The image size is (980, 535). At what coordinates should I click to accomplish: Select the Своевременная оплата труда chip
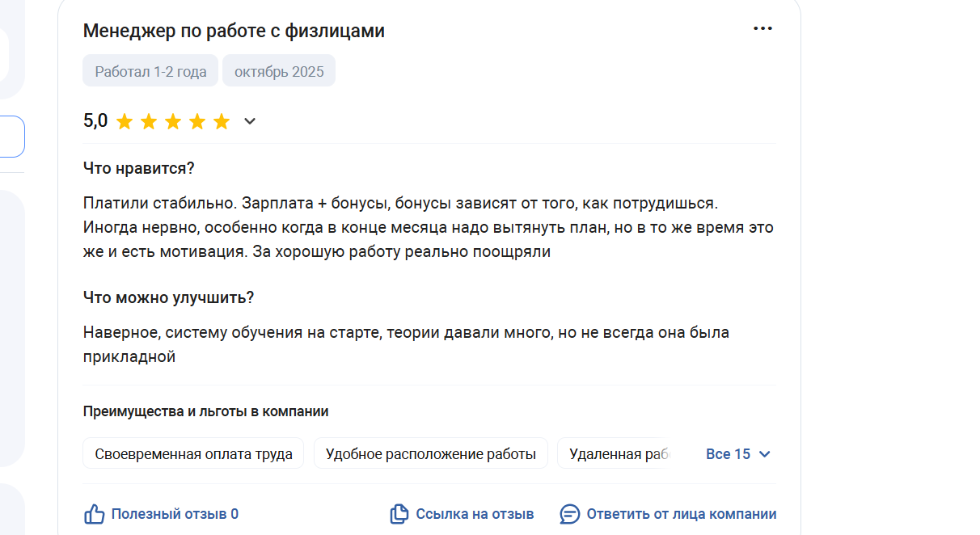tap(193, 454)
